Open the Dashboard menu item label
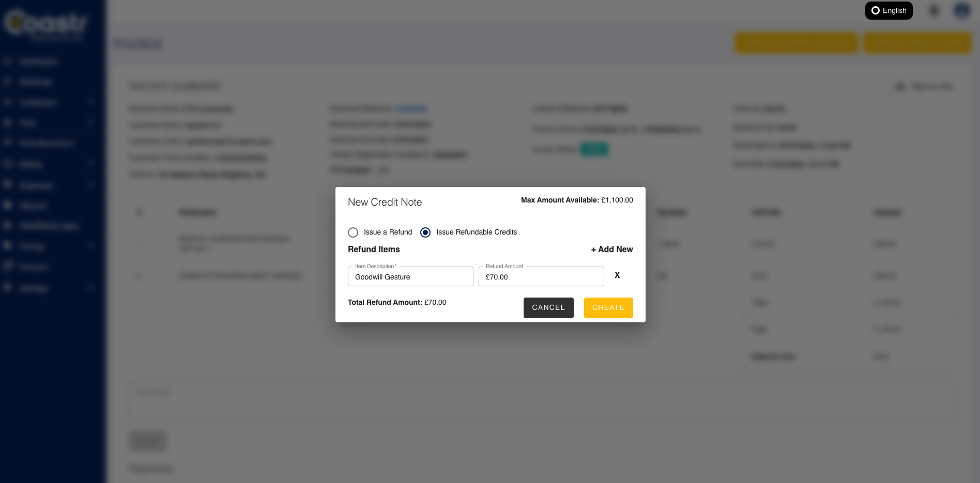Image resolution: width=980 pixels, height=483 pixels. [39, 62]
